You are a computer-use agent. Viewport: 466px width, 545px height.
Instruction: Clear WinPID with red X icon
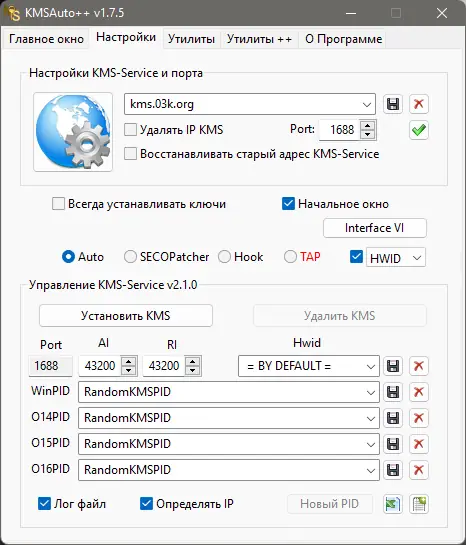coord(418,392)
